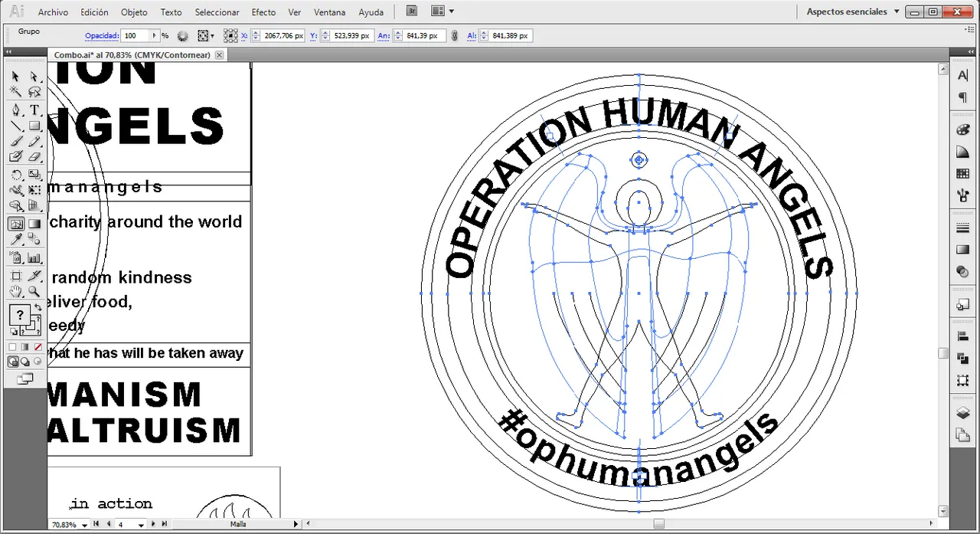Screen dimensions: 980x534
Task: Set the paint to None
Action: coord(38,347)
